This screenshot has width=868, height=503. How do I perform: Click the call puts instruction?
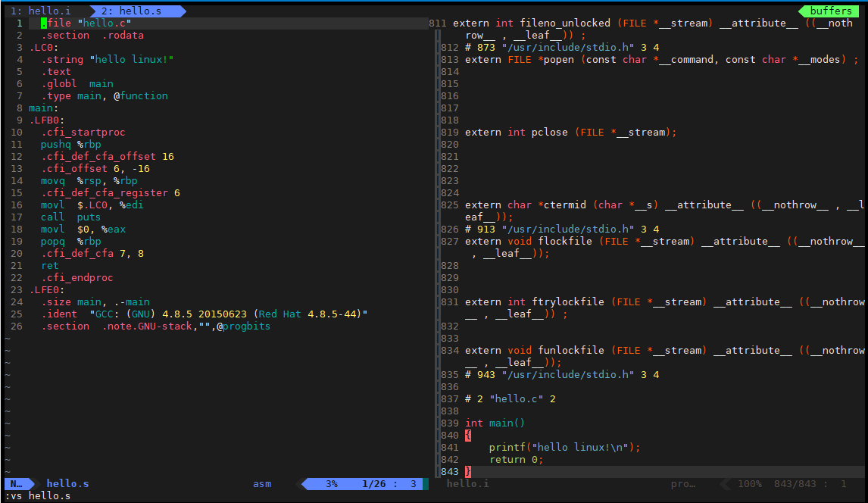71,218
